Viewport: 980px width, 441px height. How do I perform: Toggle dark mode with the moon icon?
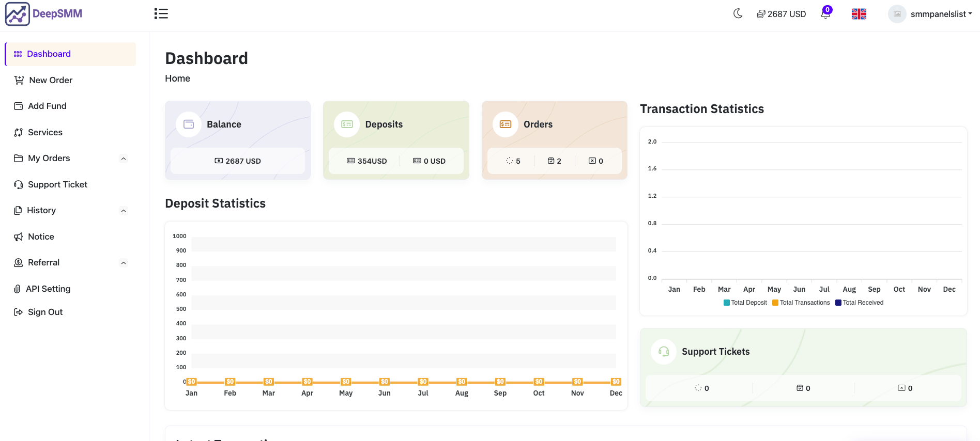click(x=738, y=14)
